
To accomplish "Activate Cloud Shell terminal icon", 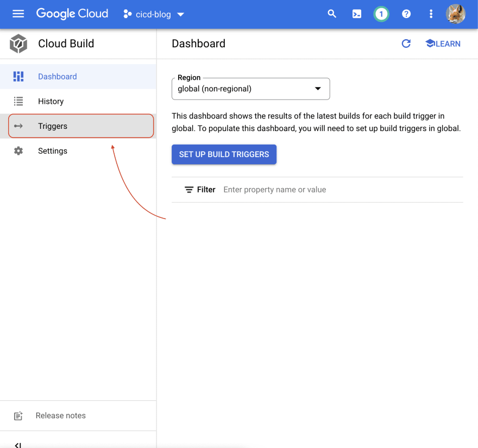I will click(357, 14).
